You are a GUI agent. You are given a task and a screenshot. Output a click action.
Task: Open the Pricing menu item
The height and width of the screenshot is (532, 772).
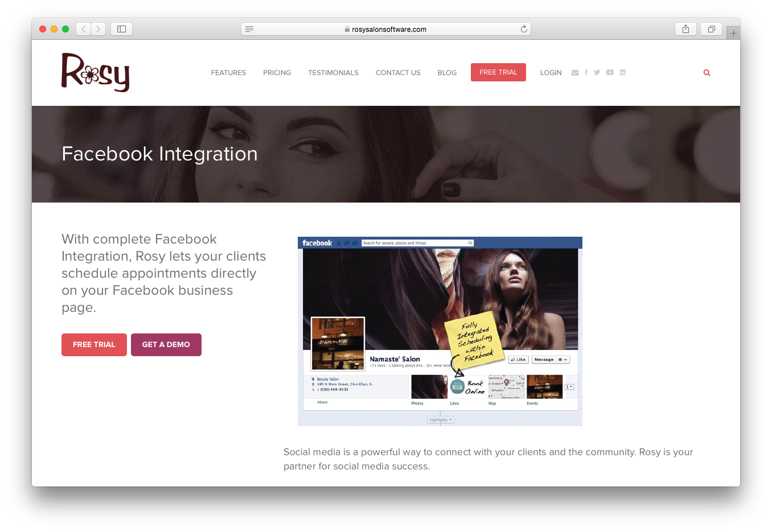point(277,73)
